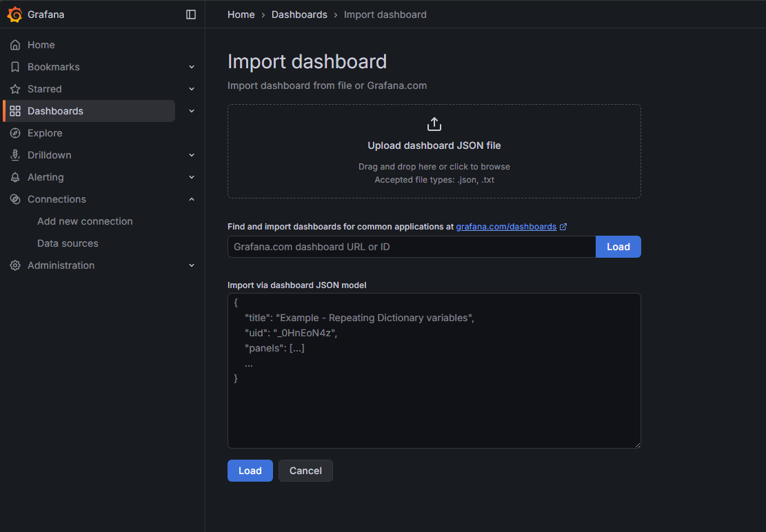This screenshot has width=766, height=532.
Task: Expand the Administration section chevron
Action: [192, 265]
